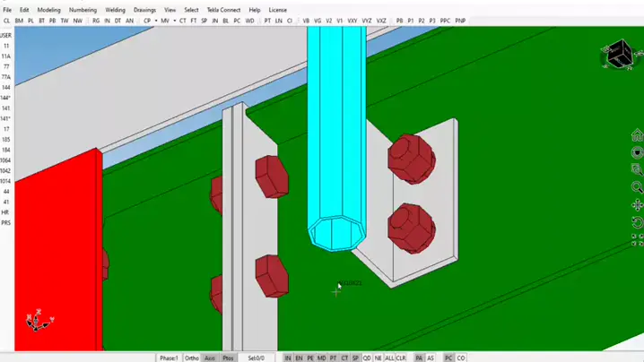This screenshot has width=644, height=362.
Task: Click the 1064 item in left sidebar
Action: point(6,160)
